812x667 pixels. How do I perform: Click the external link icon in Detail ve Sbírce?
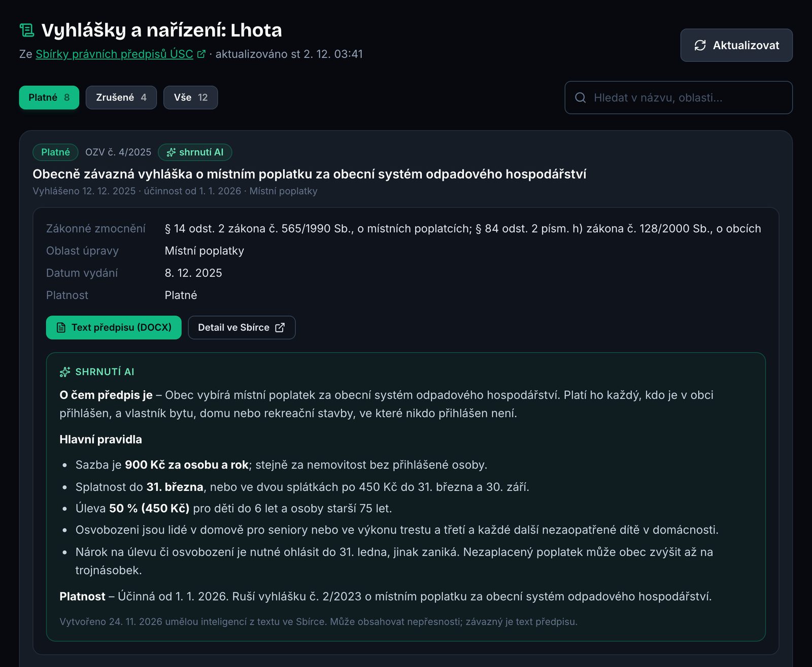280,327
